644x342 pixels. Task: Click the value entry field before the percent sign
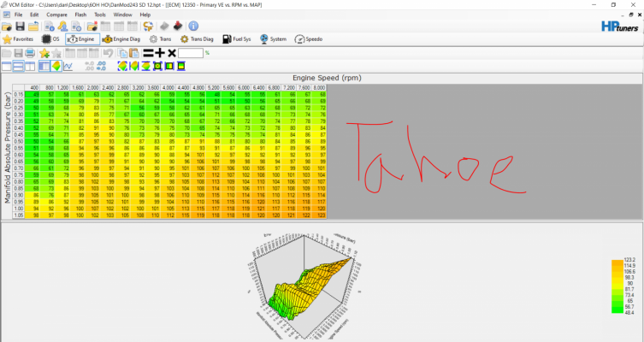[191, 53]
